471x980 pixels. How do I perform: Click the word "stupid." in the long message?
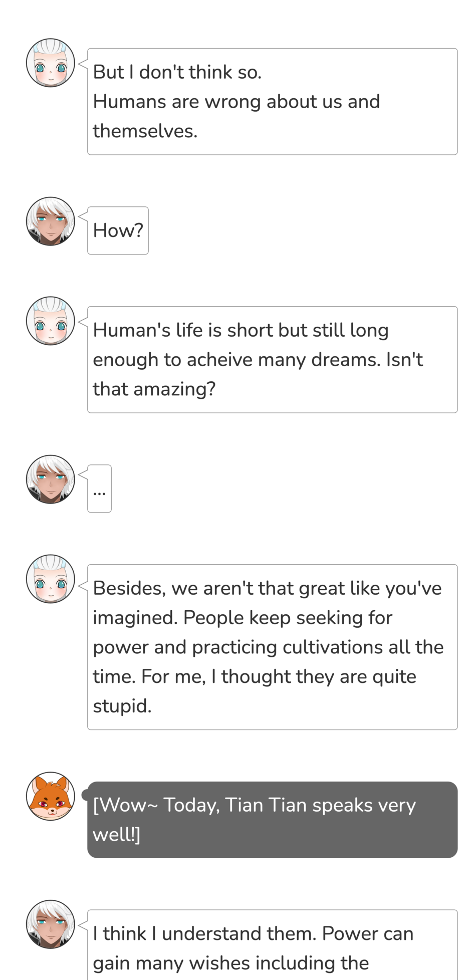tap(122, 706)
